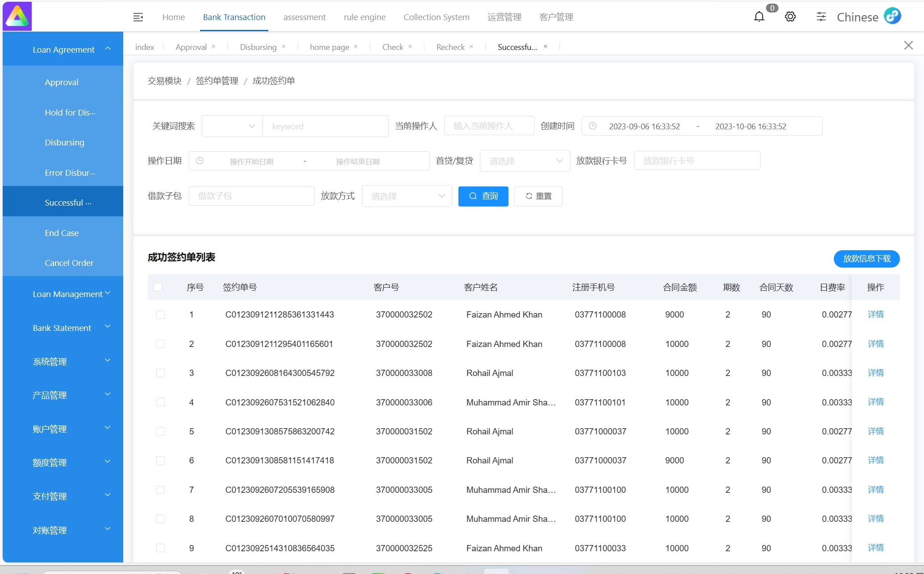The image size is (924, 574).
Task: Expand the Bank Statement menu
Action: coord(63,327)
